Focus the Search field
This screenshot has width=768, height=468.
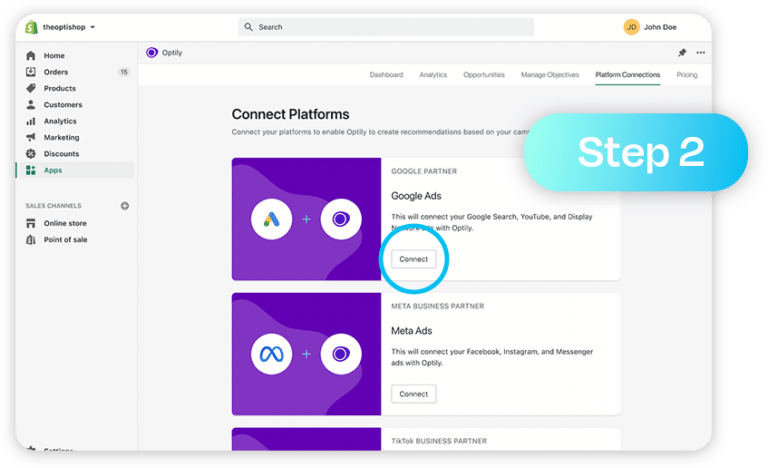(386, 27)
